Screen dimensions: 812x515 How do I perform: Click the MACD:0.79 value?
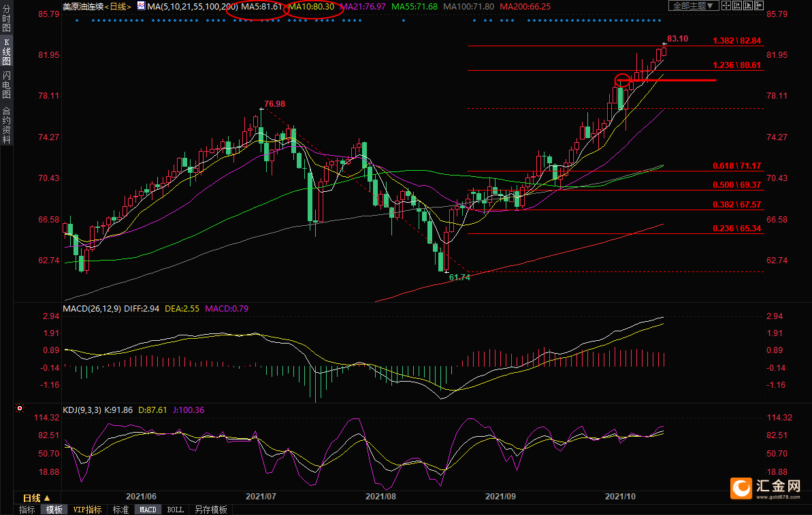point(227,308)
